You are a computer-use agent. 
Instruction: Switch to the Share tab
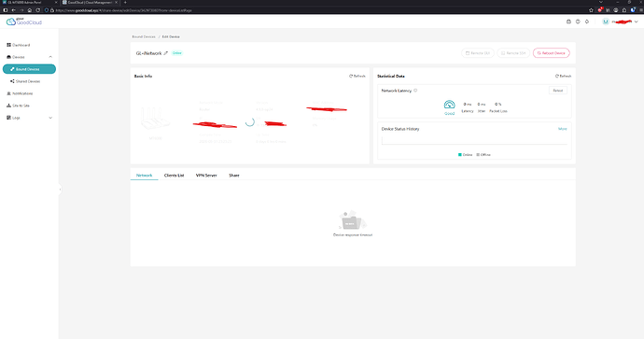(234, 176)
